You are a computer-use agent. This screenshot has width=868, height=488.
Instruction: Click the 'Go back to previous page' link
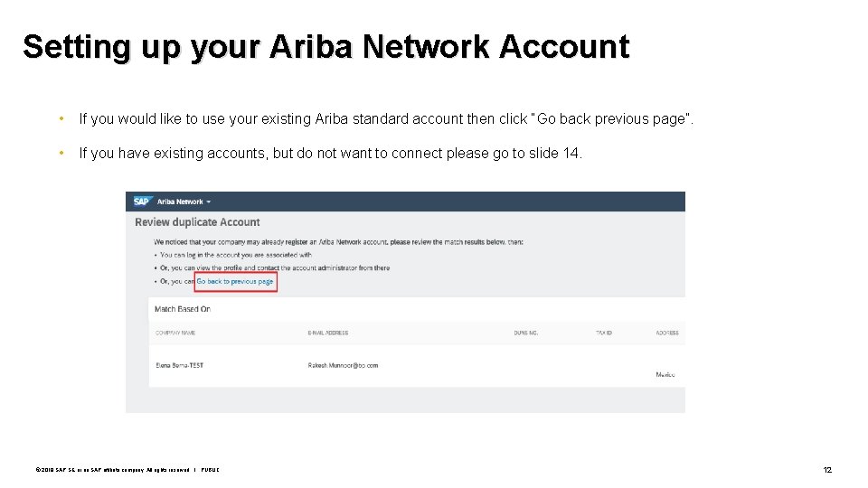235,282
